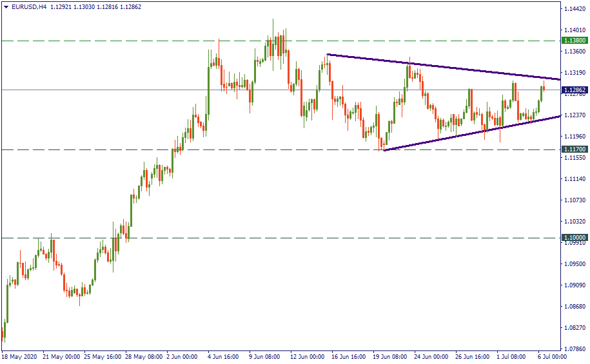
Task: Click the 12 Jun 00:00 time label
Action: coord(308,356)
